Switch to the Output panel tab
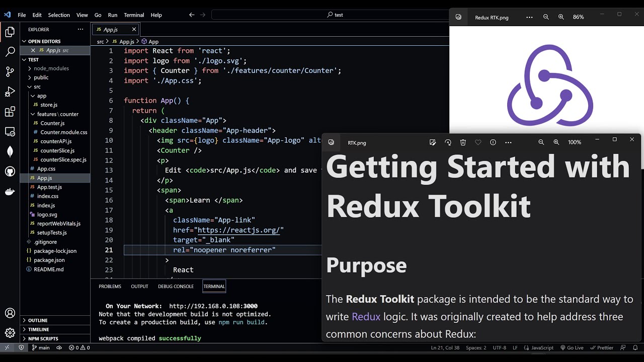644x362 pixels. [x=139, y=287]
